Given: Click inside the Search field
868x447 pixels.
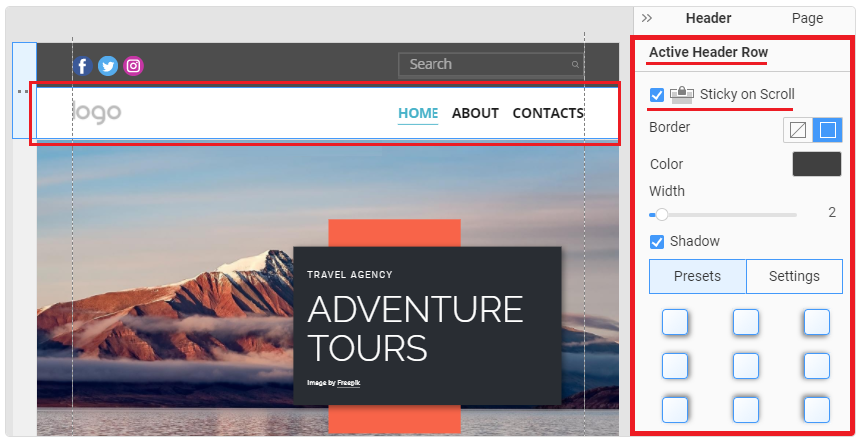Looking at the screenshot, I should tap(490, 65).
